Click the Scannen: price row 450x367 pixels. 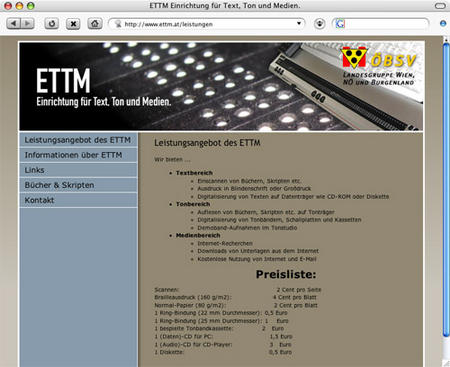pyautogui.click(x=238, y=290)
